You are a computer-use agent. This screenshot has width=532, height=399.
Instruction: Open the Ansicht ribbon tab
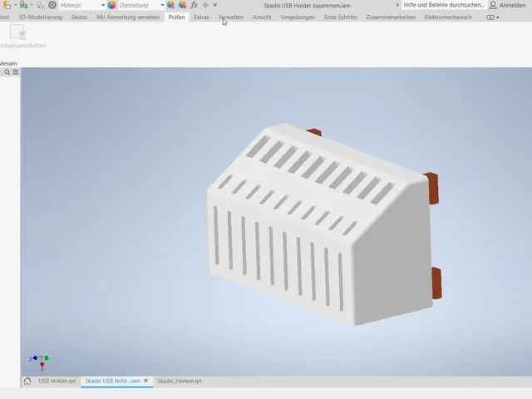pyautogui.click(x=262, y=17)
